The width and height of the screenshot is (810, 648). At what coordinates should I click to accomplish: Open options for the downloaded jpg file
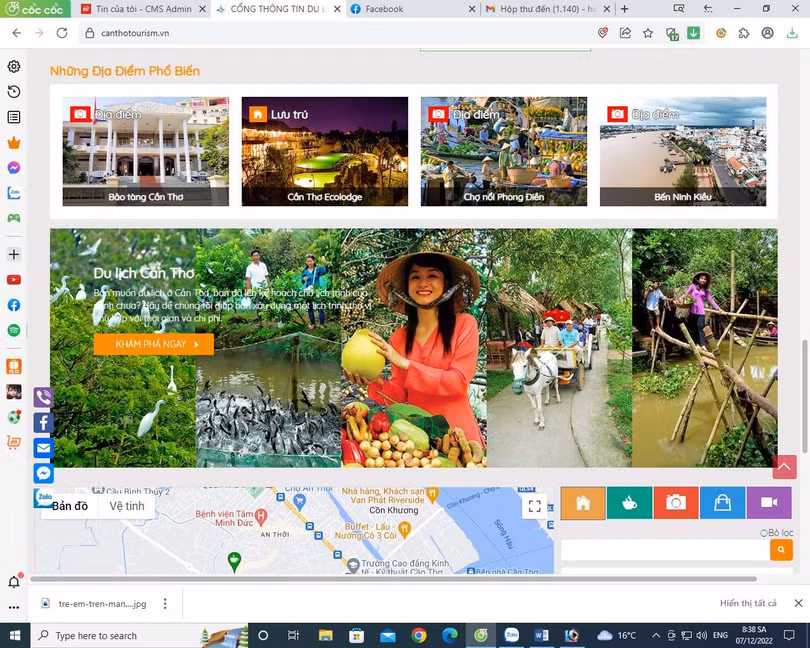[166, 603]
